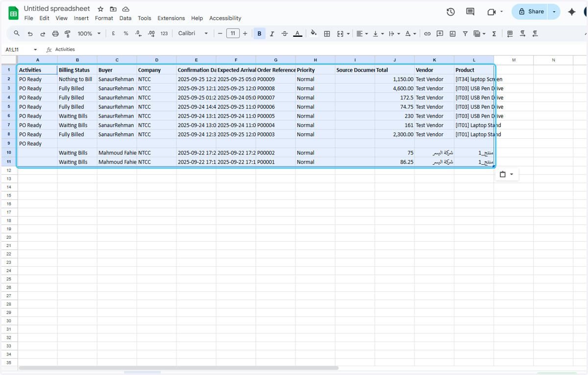Open version history clock icon

tap(451, 12)
